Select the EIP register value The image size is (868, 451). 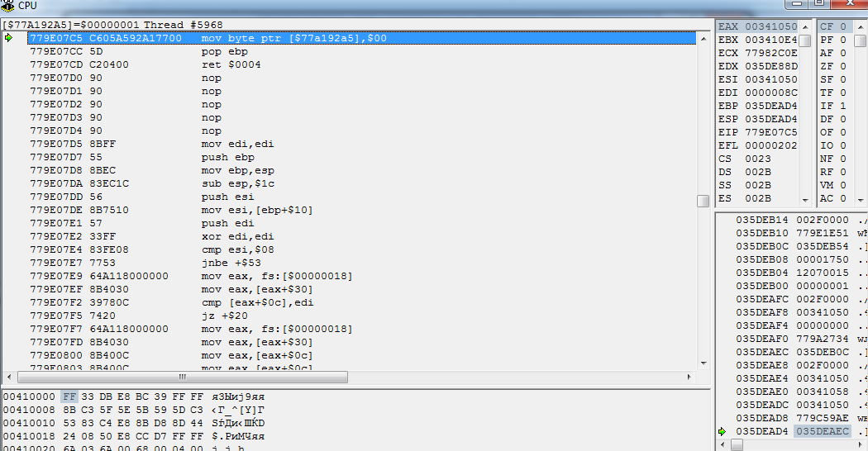(x=770, y=132)
